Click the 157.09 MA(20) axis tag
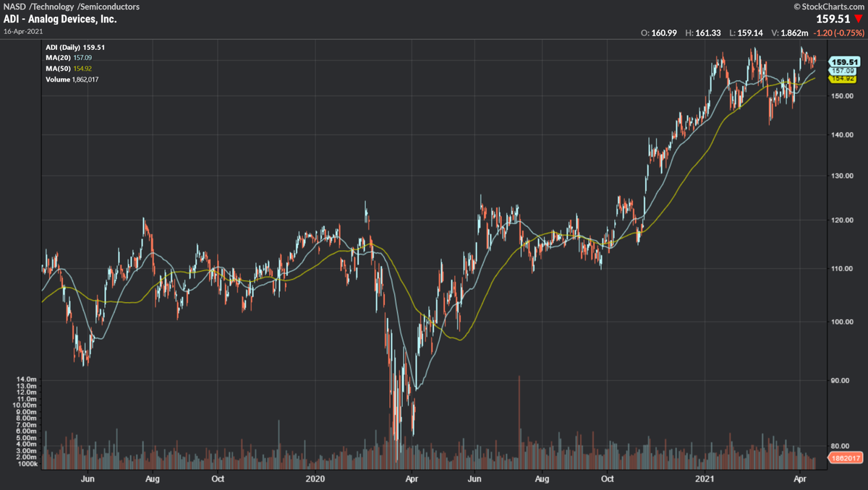868x490 pixels. click(x=844, y=71)
